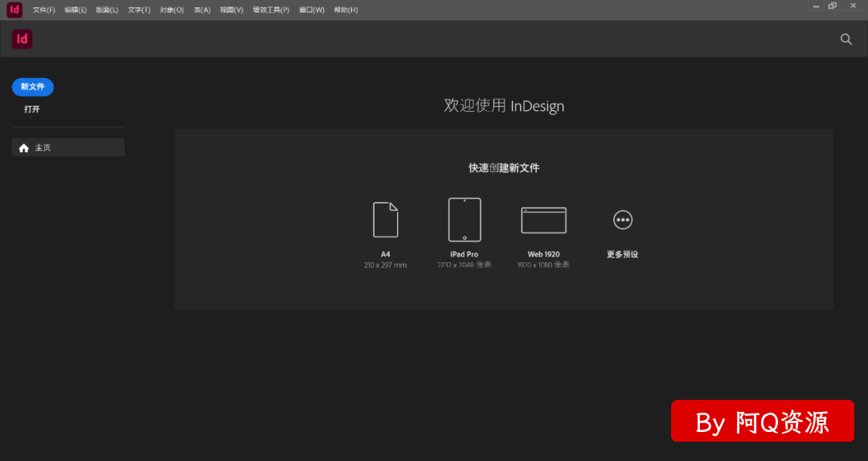The image size is (868, 461).
Task: Open the search magnifier icon
Action: [845, 39]
